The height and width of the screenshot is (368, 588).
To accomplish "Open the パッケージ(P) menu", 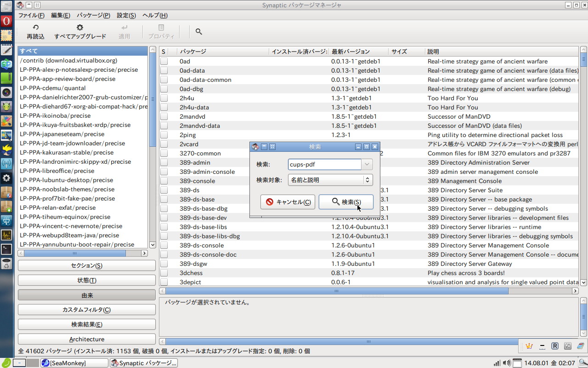I will pyautogui.click(x=93, y=15).
